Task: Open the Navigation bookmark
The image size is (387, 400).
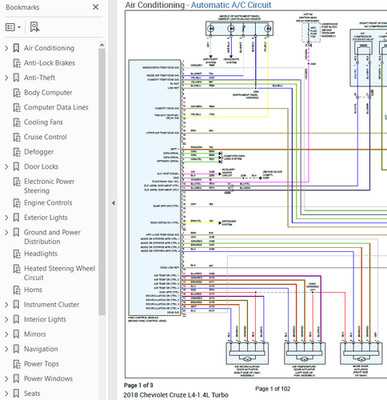Action: click(x=41, y=349)
